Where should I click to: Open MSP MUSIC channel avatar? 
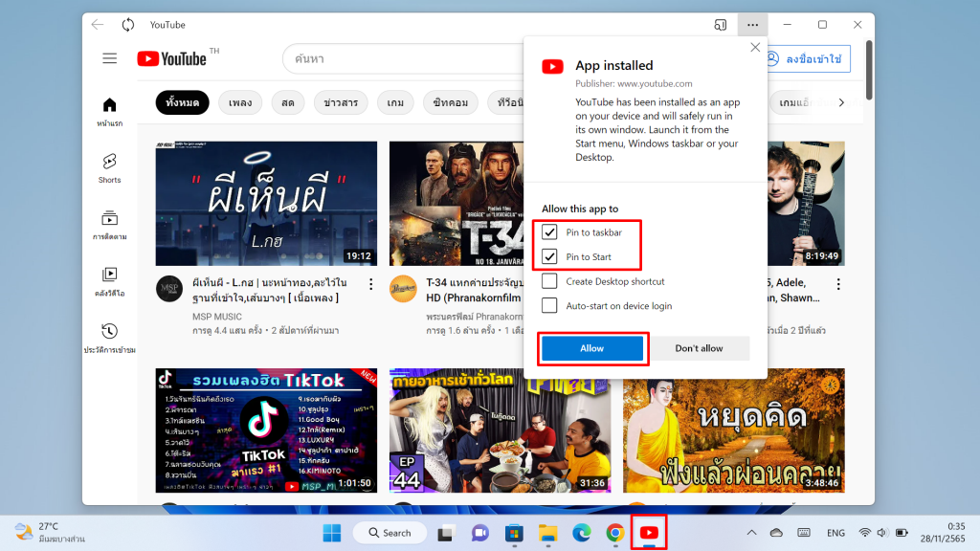[168, 289]
